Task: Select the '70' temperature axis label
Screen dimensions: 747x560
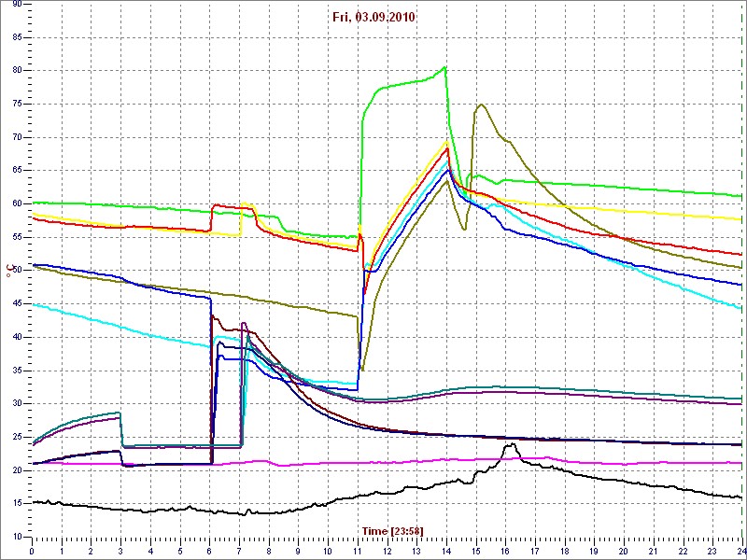Action: 16,137
